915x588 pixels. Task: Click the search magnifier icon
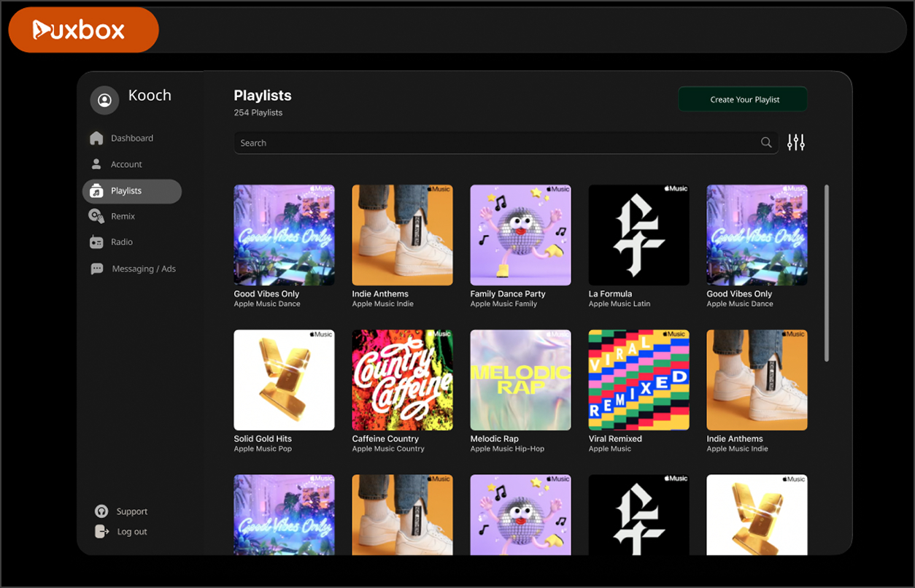pos(766,143)
